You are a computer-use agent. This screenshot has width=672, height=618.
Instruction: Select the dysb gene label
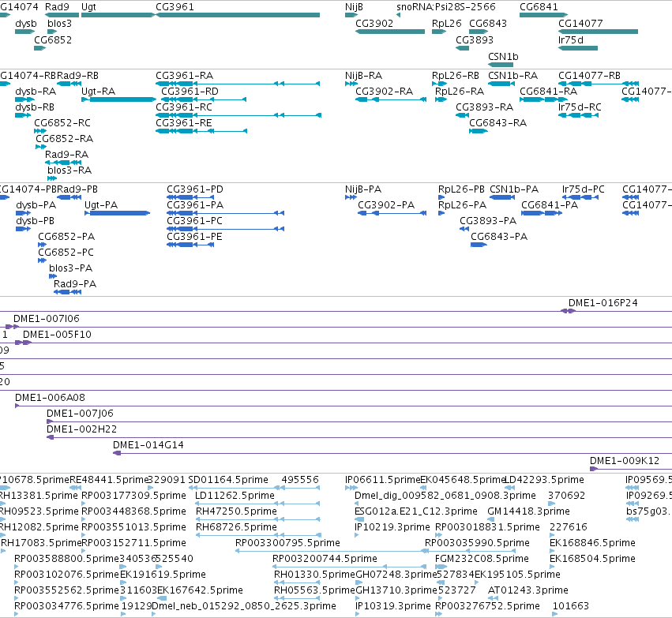(26, 24)
